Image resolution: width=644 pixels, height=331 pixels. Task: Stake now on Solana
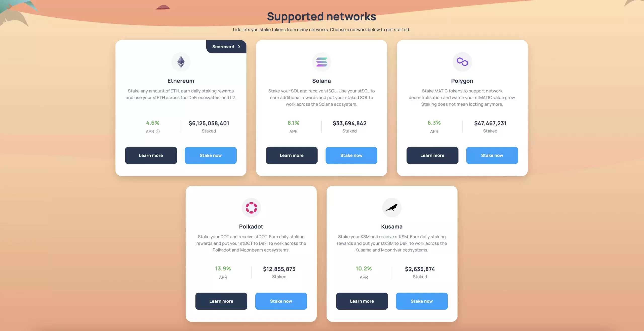click(351, 155)
